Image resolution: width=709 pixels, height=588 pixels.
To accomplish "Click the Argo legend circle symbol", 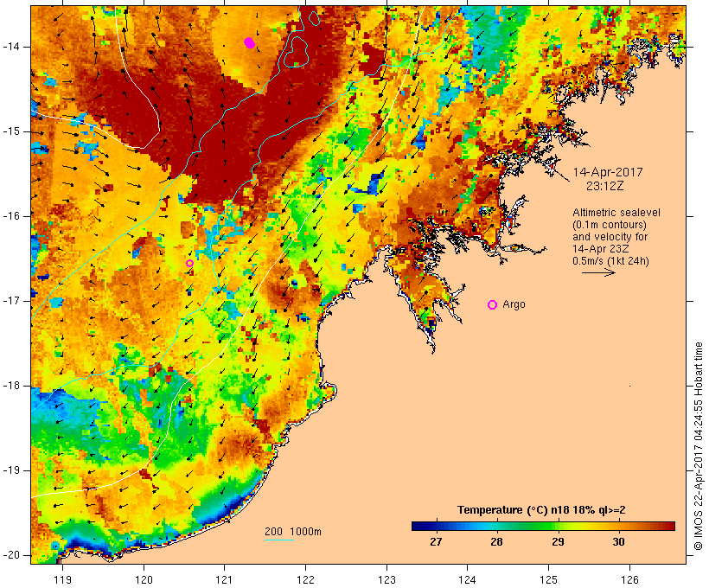I will click(493, 305).
